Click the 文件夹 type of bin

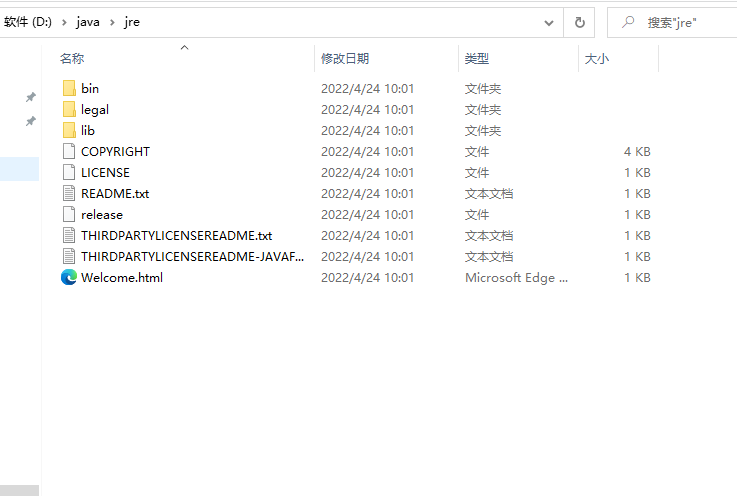tap(483, 88)
